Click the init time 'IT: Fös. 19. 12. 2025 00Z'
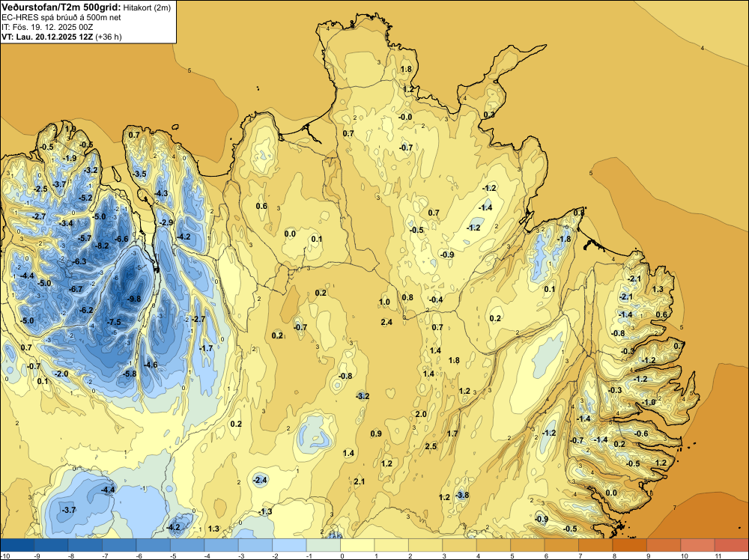The image size is (749, 560). point(47,27)
